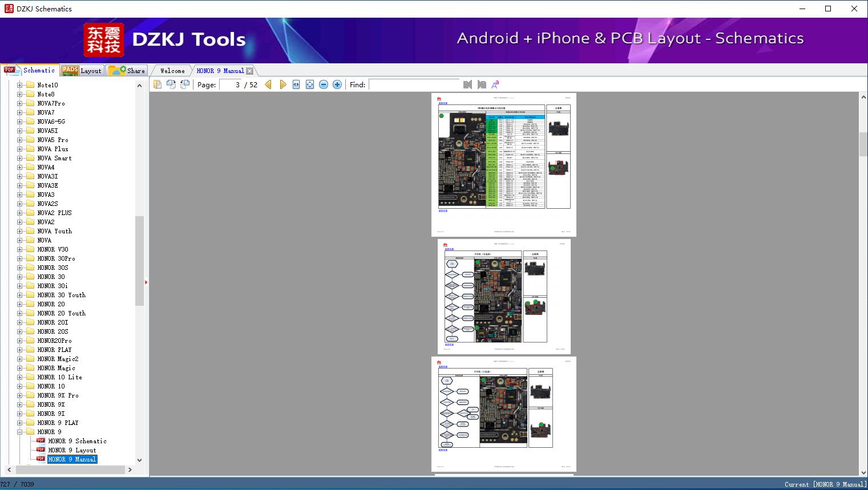Click the folder icon beside HONOR 9X
Image resolution: width=868 pixels, height=490 pixels.
[30, 404]
